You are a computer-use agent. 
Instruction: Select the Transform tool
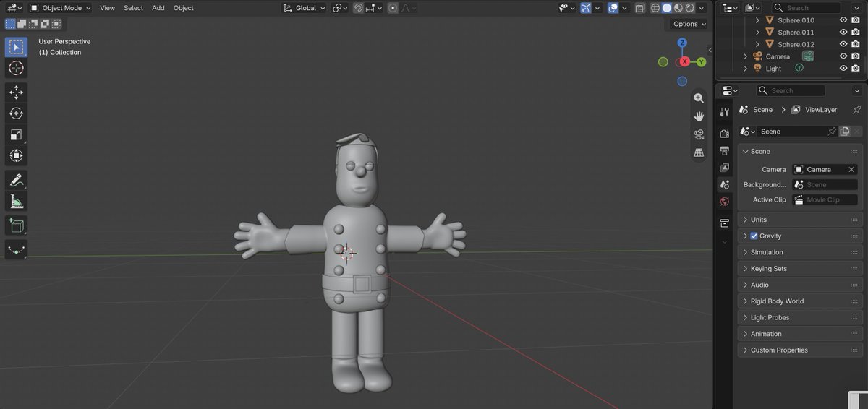(16, 155)
